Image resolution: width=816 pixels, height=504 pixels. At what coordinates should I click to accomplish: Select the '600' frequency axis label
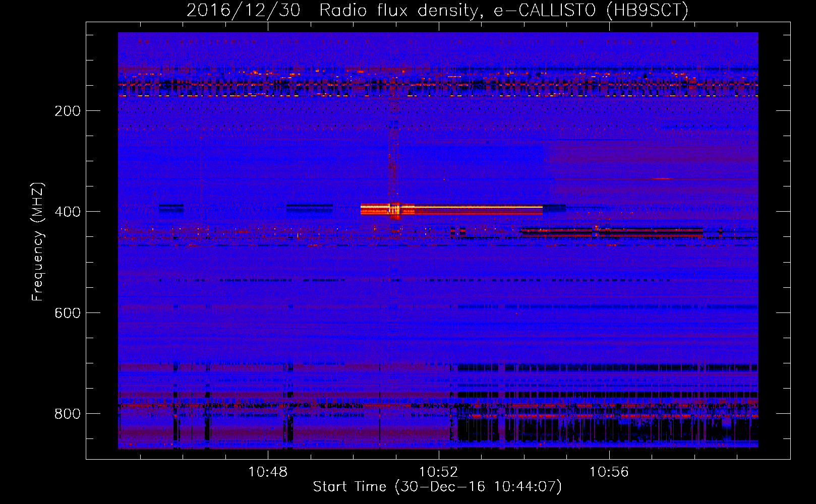(68, 313)
